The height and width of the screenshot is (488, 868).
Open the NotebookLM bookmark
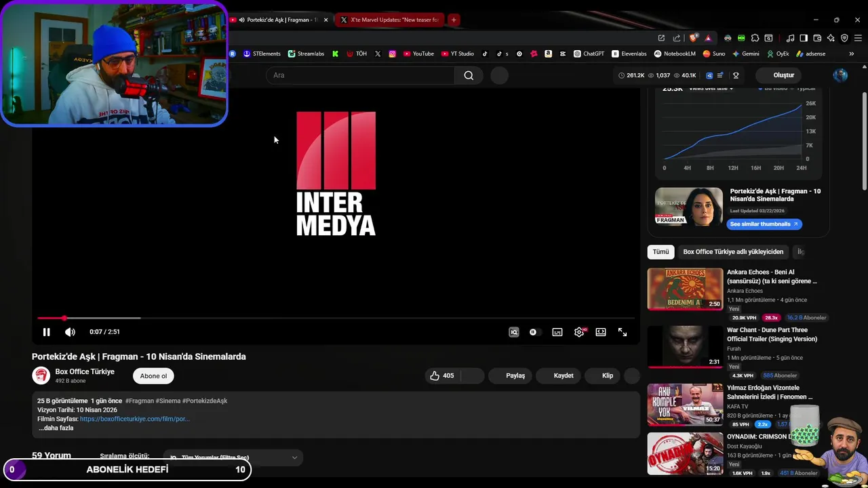click(675, 54)
